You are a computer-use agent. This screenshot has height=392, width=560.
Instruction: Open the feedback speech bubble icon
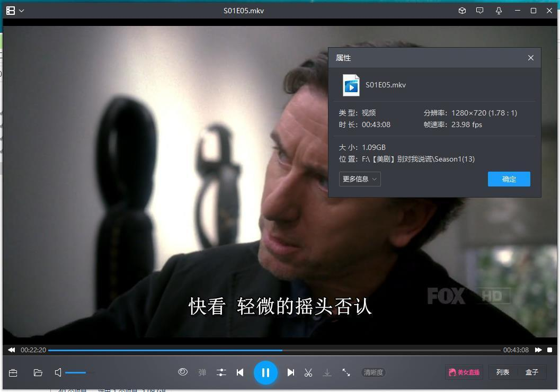[x=479, y=10]
